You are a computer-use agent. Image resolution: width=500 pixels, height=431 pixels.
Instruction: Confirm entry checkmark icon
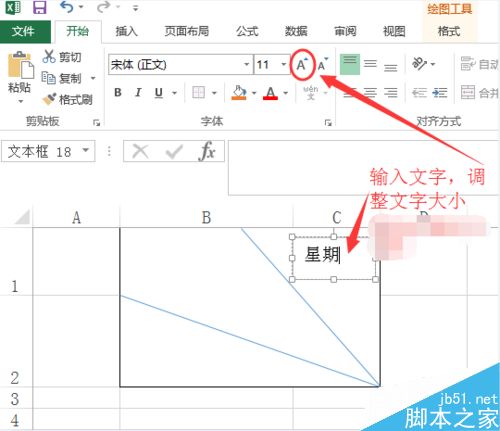tap(174, 152)
